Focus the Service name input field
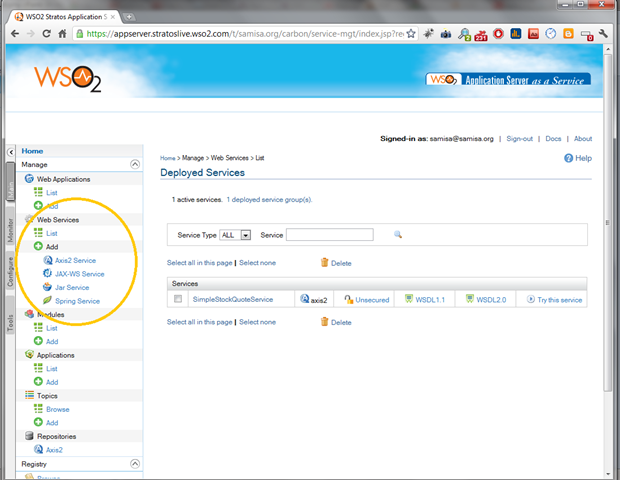The width and height of the screenshot is (620, 480). point(330,234)
